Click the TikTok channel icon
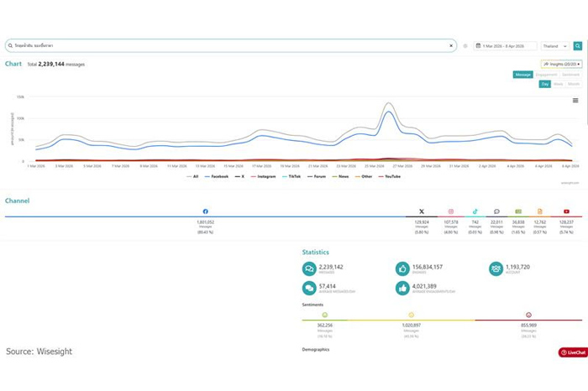The image size is (588, 391). click(x=475, y=211)
